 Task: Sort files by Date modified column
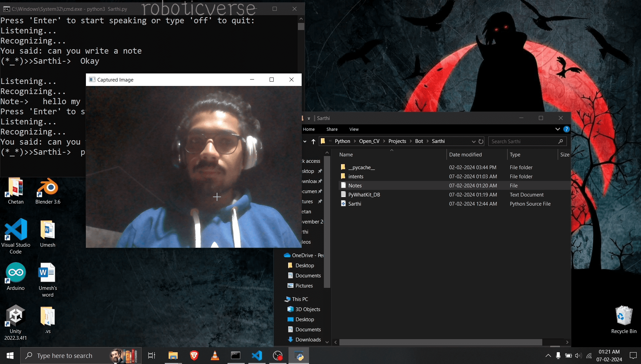click(465, 155)
